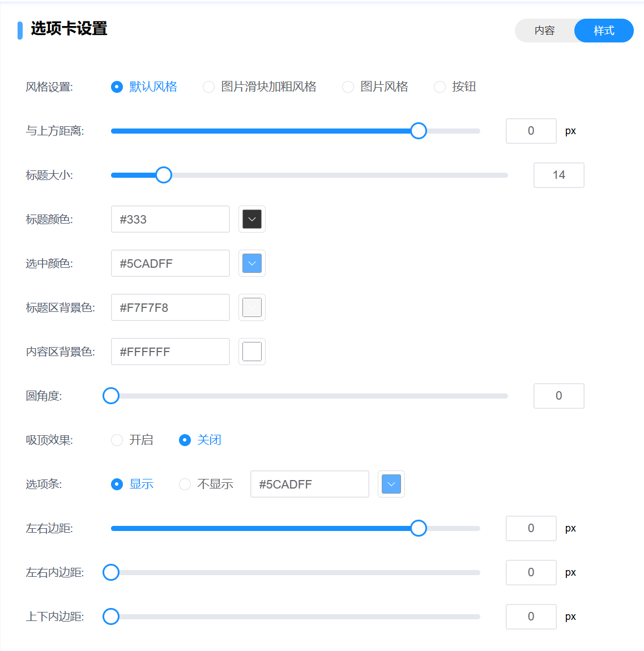Click the 圆角度 slider handle
This screenshot has width=644, height=651.
[x=111, y=396]
